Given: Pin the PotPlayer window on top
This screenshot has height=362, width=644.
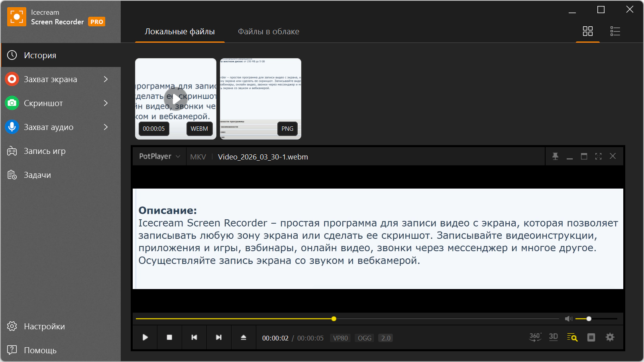Looking at the screenshot, I should pos(555,156).
